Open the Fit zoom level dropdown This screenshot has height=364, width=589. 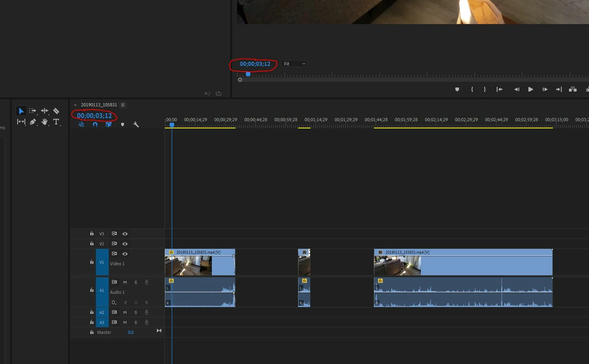(294, 64)
